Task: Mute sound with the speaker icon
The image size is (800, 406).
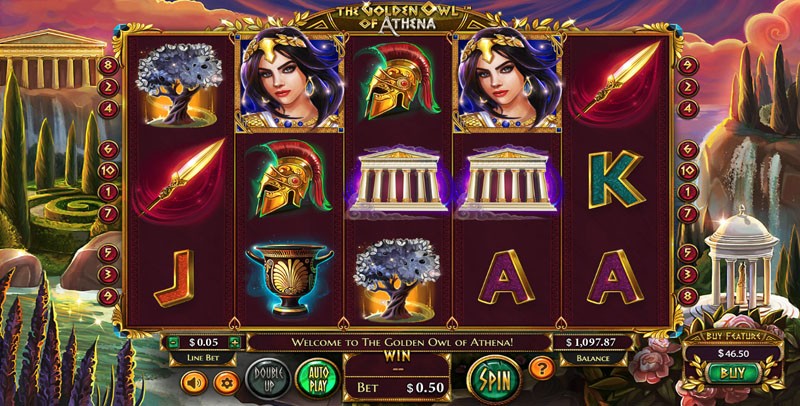Action: coord(194,383)
